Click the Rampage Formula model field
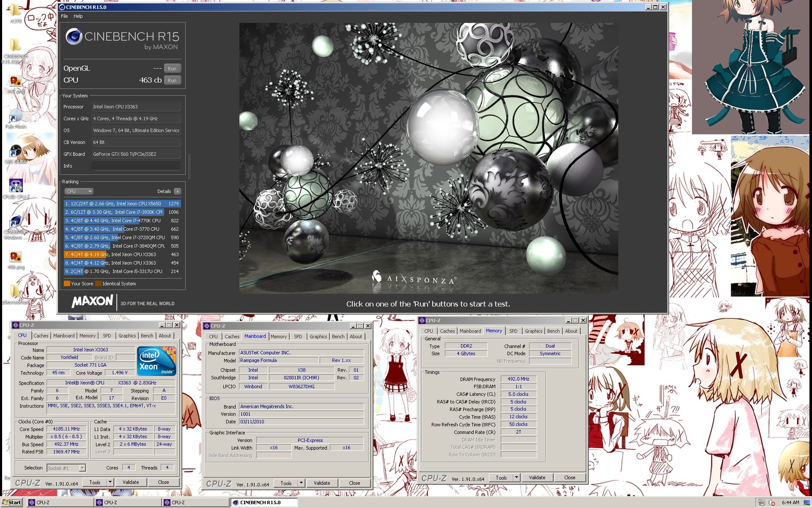 [x=279, y=360]
